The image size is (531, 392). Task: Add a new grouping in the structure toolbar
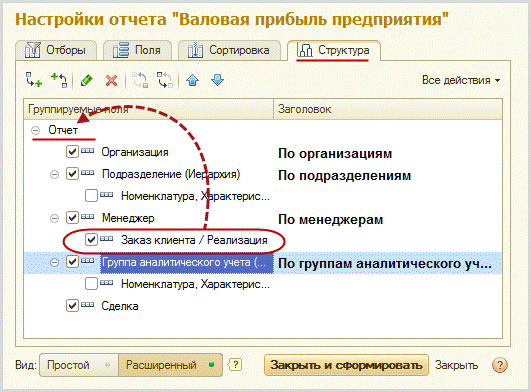34,80
